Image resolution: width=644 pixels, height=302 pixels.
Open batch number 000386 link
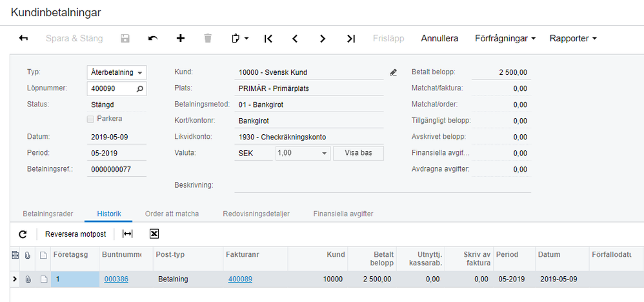point(115,279)
